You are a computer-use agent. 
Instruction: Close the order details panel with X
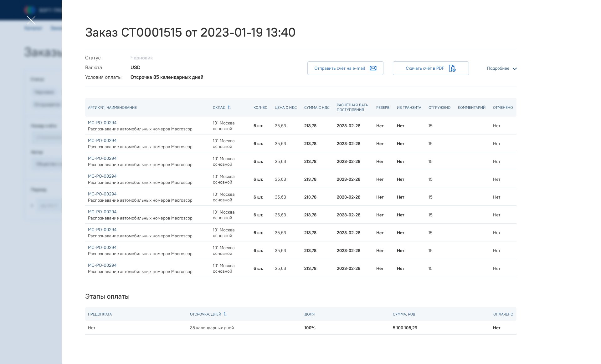pos(31,20)
